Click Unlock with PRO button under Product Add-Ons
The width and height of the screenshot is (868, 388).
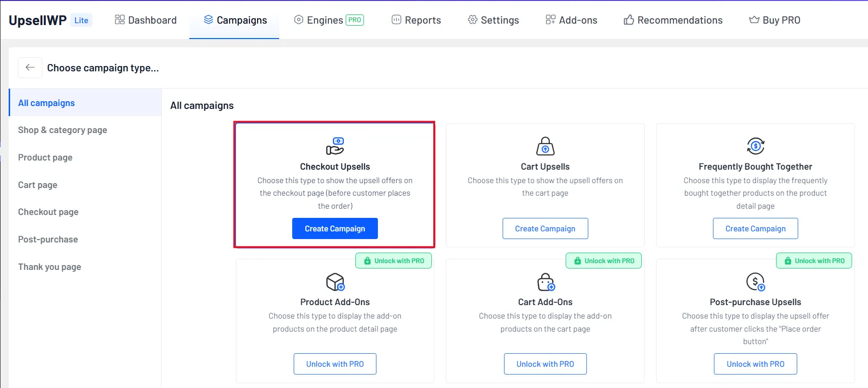(335, 364)
